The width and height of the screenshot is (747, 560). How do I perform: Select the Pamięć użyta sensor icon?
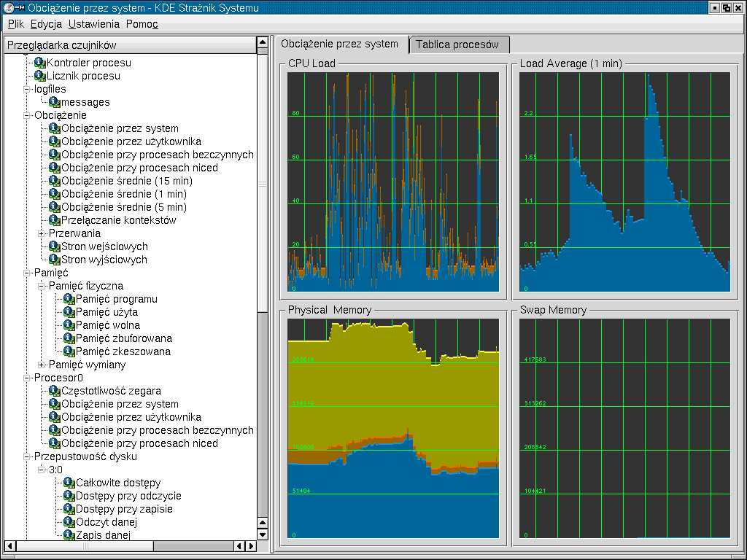pos(69,312)
